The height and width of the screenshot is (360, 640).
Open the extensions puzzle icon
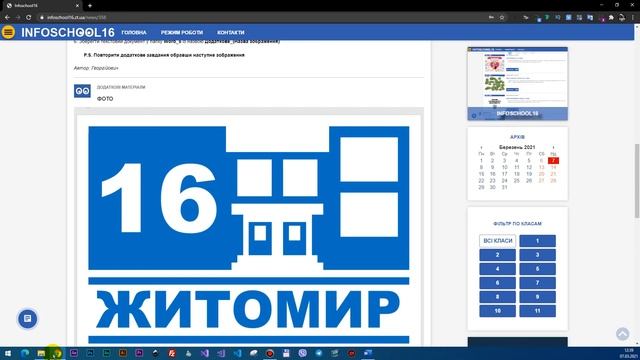point(611,18)
